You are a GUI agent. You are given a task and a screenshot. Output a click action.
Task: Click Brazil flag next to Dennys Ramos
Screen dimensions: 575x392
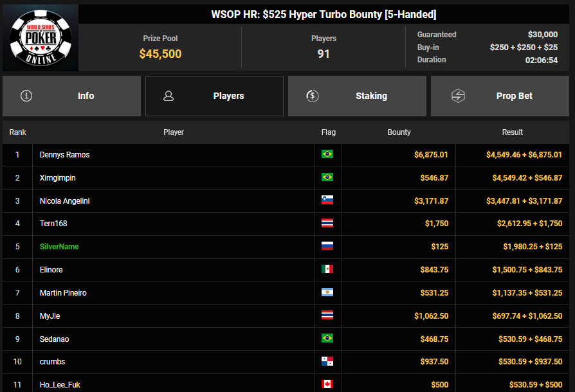point(327,155)
